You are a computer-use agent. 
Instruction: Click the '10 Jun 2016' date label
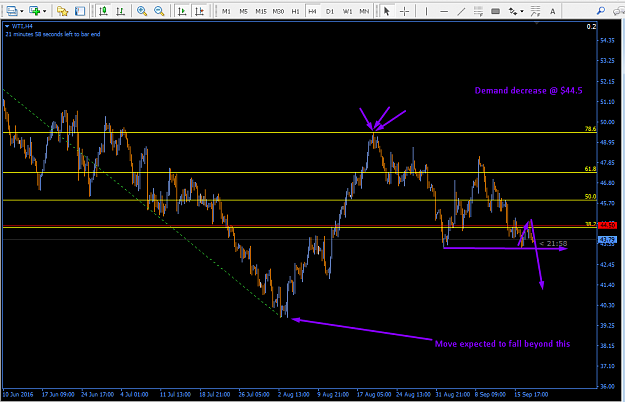point(18,394)
